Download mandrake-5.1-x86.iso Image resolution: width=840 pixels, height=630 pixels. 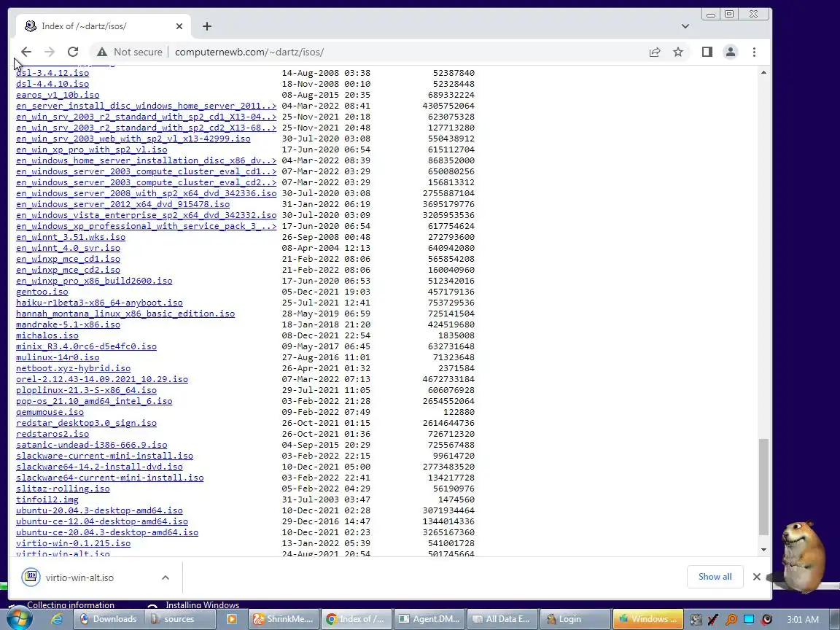coord(68,324)
